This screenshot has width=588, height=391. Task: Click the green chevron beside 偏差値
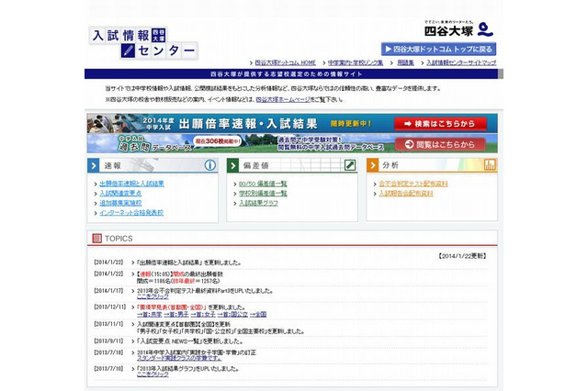(x=232, y=165)
